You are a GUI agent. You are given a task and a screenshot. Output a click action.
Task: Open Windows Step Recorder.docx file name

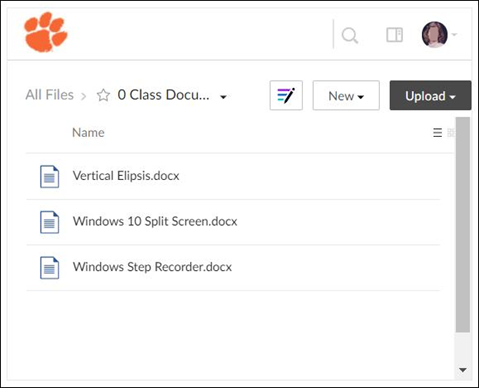click(x=152, y=267)
